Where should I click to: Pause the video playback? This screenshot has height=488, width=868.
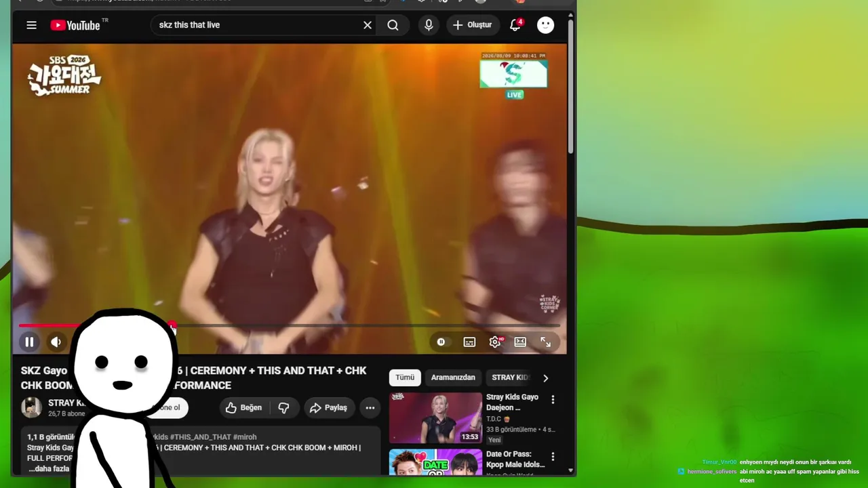pyautogui.click(x=29, y=342)
